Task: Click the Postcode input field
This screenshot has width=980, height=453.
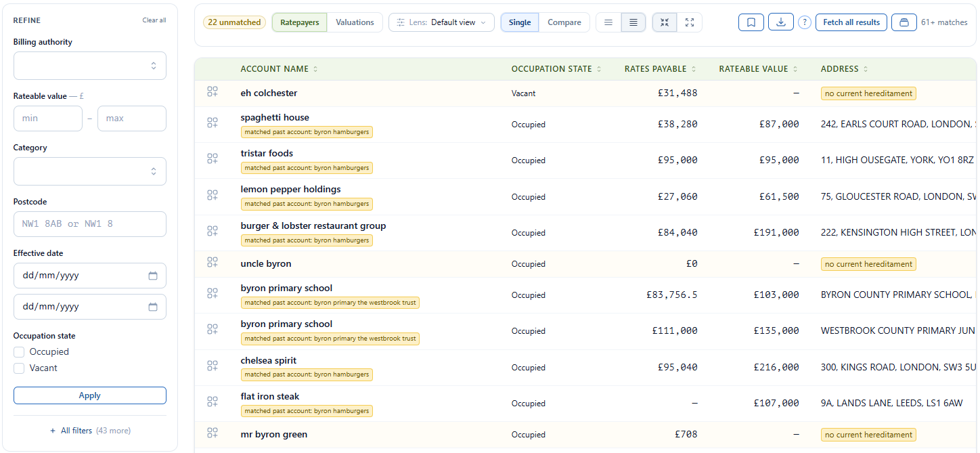Action: click(90, 224)
